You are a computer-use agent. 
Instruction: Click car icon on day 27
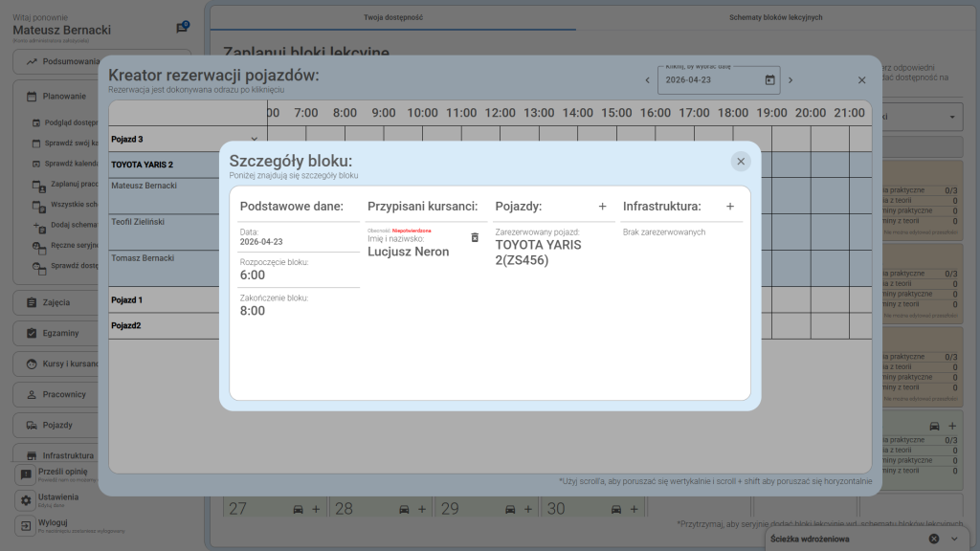coord(298,509)
